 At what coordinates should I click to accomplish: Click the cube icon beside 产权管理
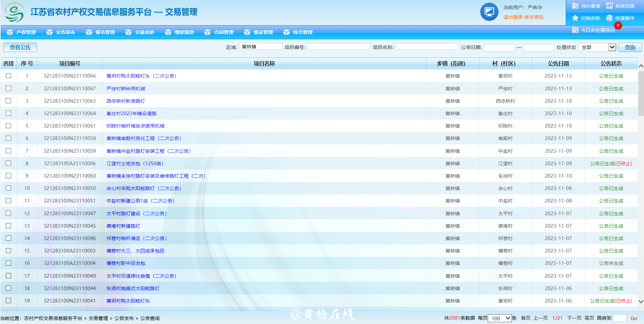pos(10,32)
